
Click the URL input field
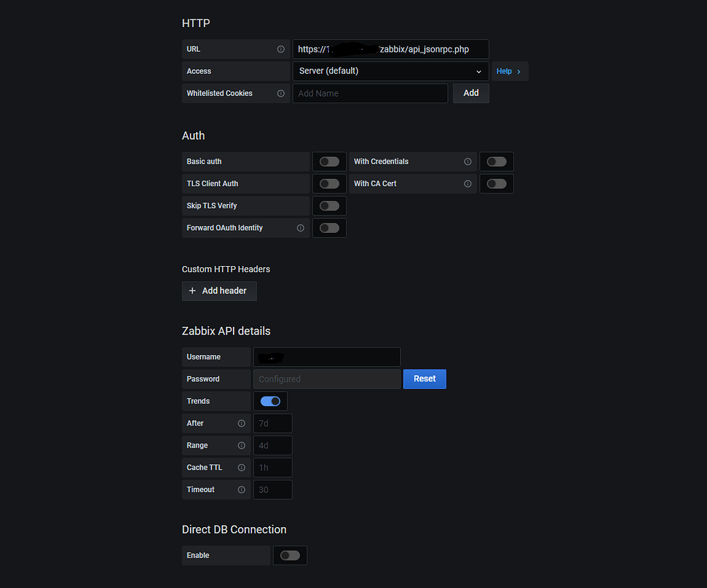(x=390, y=49)
